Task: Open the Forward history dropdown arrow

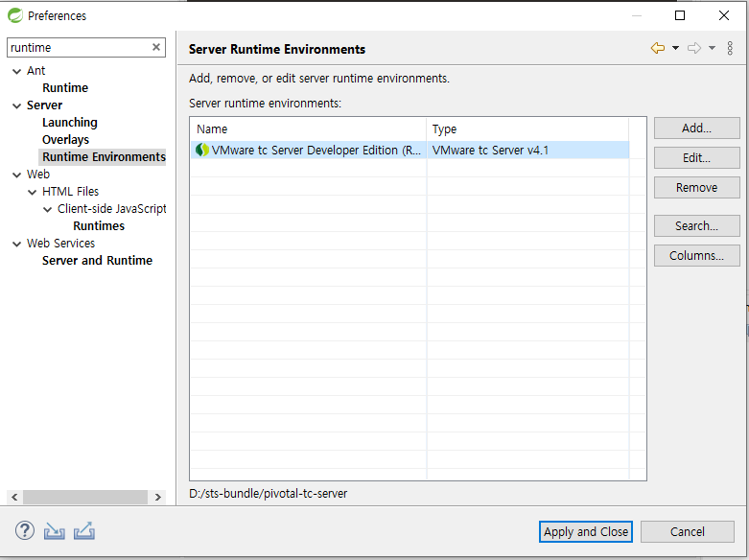Action: point(712,48)
